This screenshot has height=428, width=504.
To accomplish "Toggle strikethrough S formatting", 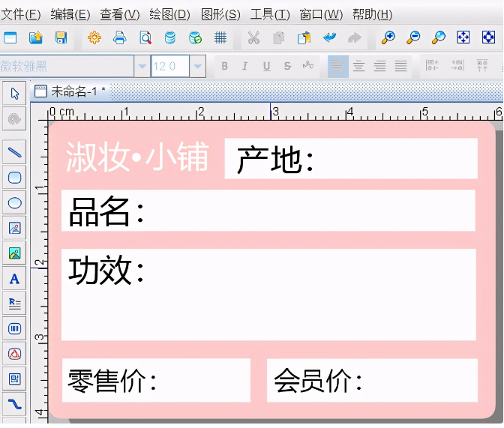I will 287,66.
